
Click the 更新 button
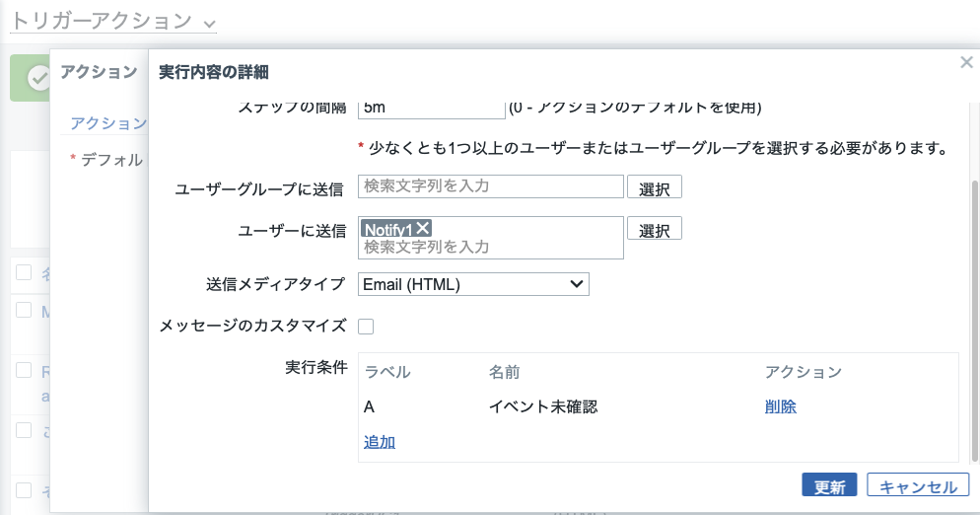click(829, 485)
